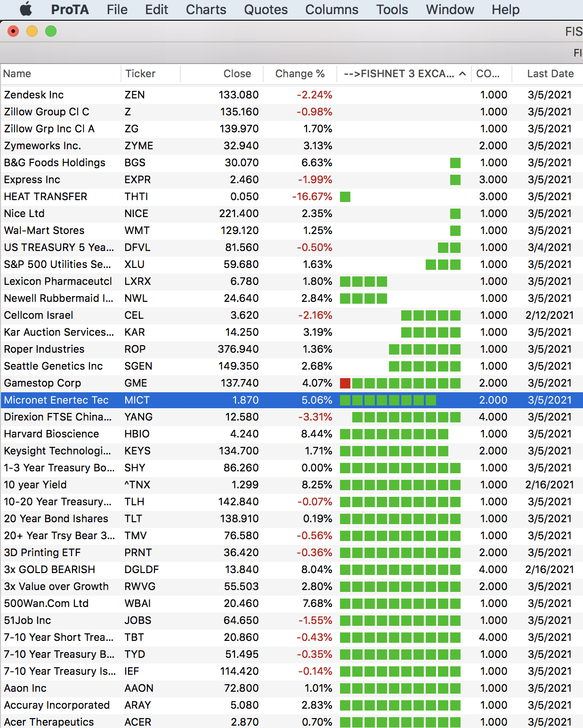Sort by the Change % column header
This screenshot has width=583, height=728.
pos(300,73)
